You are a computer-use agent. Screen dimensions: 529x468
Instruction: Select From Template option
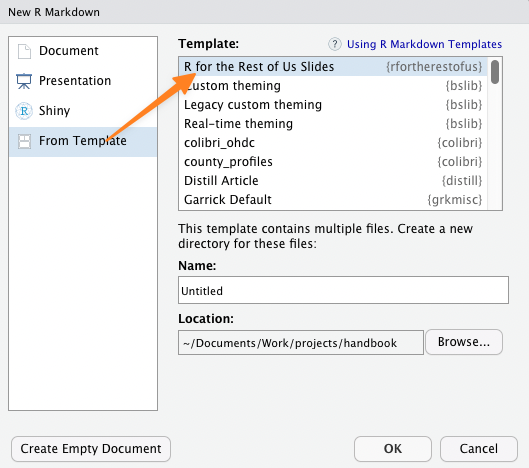point(83,141)
